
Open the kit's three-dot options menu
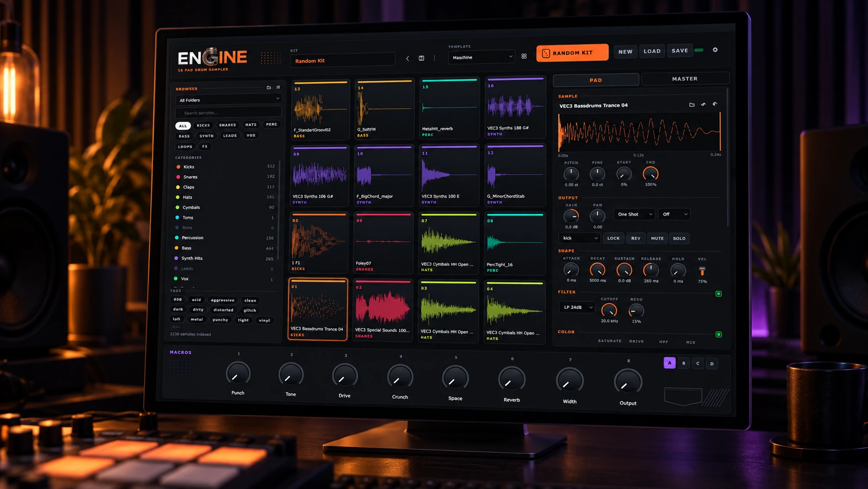435,58
